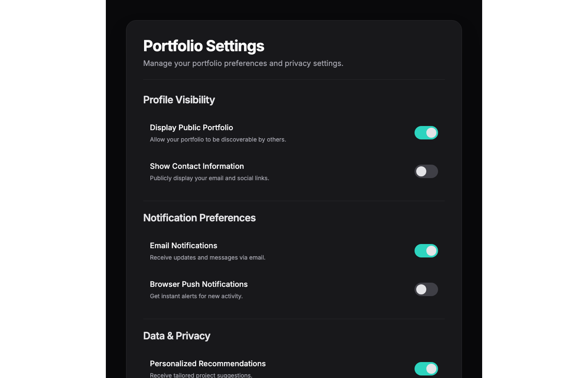Select the Data & Privacy section header

point(177,336)
